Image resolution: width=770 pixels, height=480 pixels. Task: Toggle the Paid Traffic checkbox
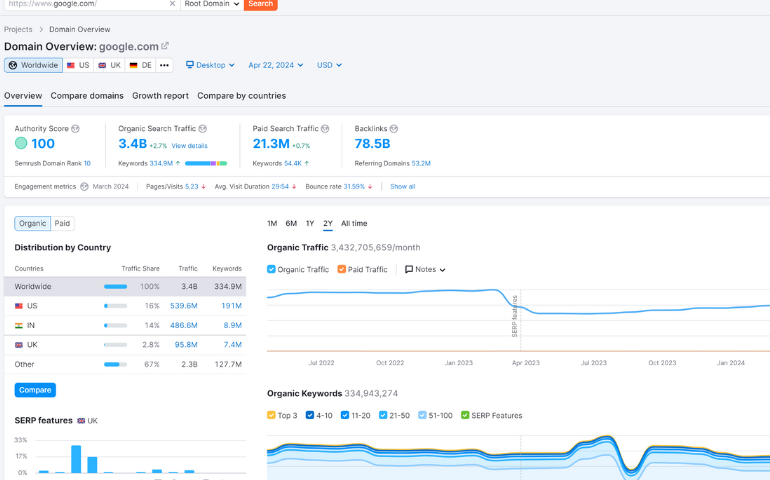click(x=342, y=269)
